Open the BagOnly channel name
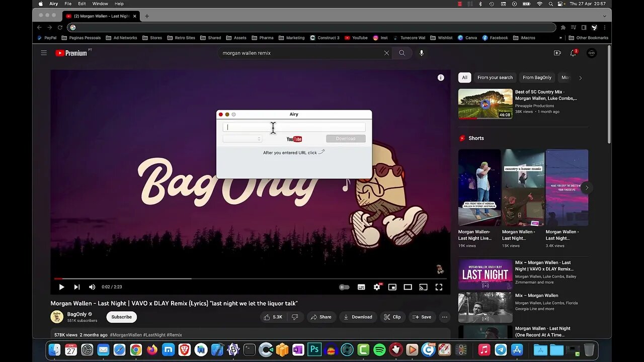 tap(77, 314)
